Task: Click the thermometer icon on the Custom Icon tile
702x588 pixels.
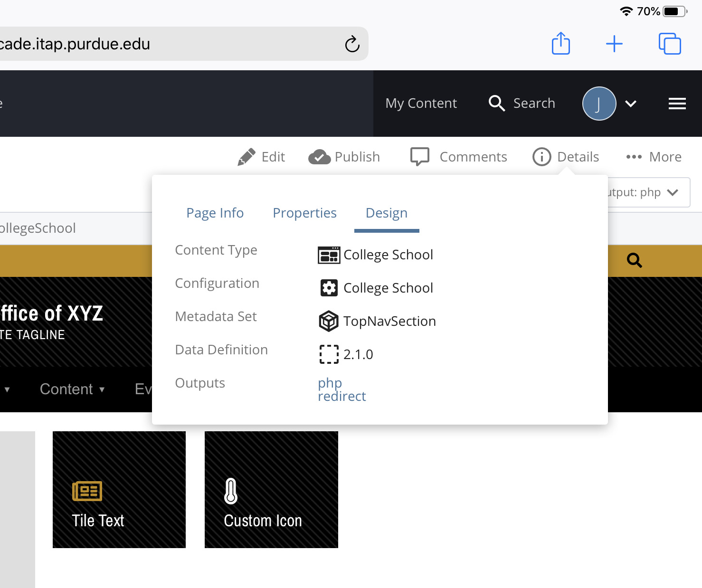Action: (230, 491)
